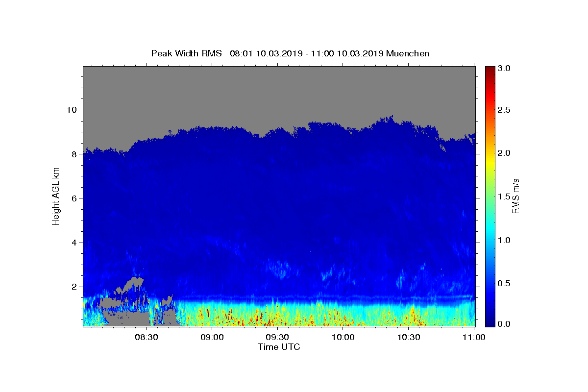Click the 10:00 time tick label
This screenshot has width=588, height=392.
click(x=343, y=337)
